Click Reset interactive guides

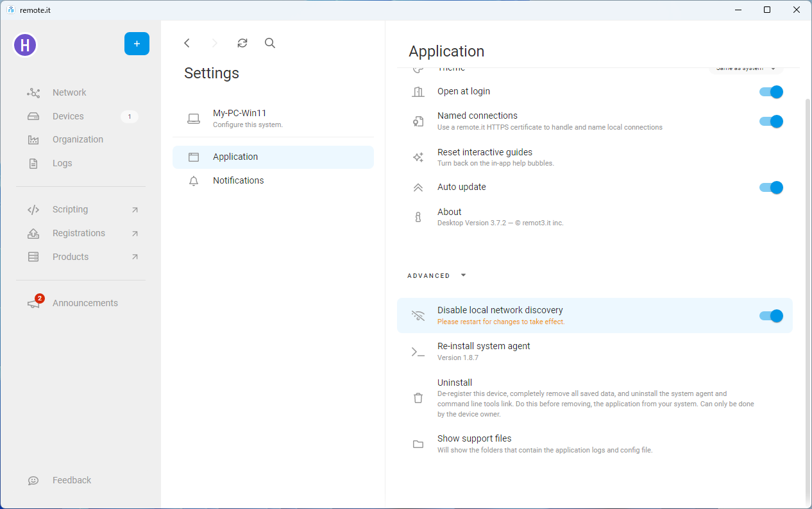pyautogui.click(x=595, y=157)
